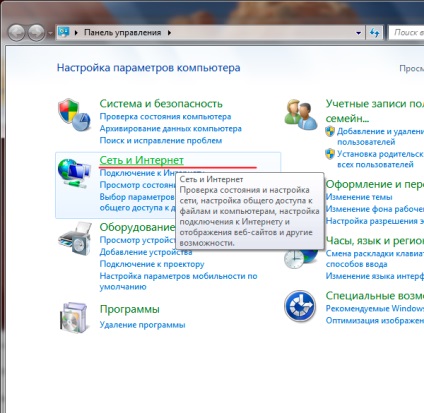
Task: Click into the Поиск search field
Action: (406, 33)
